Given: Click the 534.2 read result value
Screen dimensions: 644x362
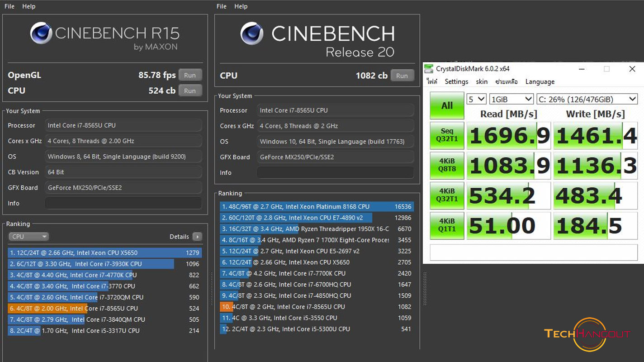Looking at the screenshot, I should [509, 195].
